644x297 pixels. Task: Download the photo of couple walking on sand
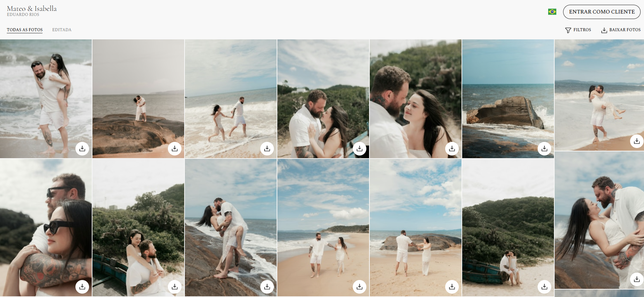(360, 287)
